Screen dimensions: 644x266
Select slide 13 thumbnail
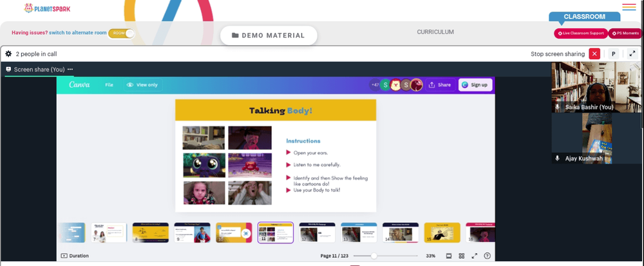click(x=359, y=233)
